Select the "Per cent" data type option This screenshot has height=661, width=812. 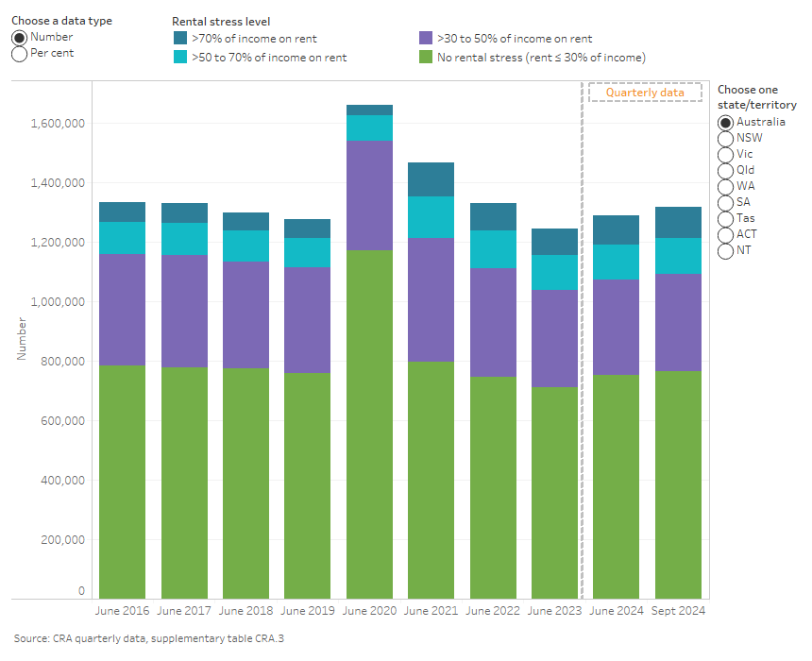pyautogui.click(x=18, y=54)
